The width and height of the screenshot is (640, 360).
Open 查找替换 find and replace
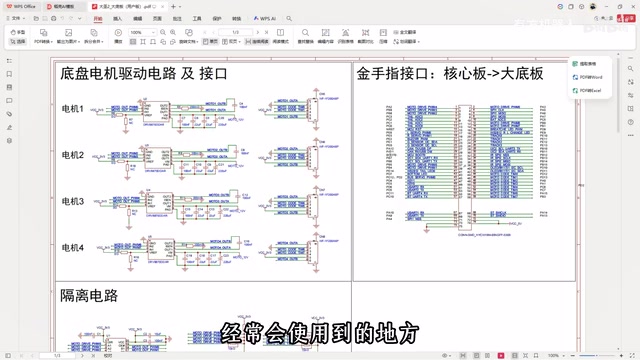pos(305,36)
